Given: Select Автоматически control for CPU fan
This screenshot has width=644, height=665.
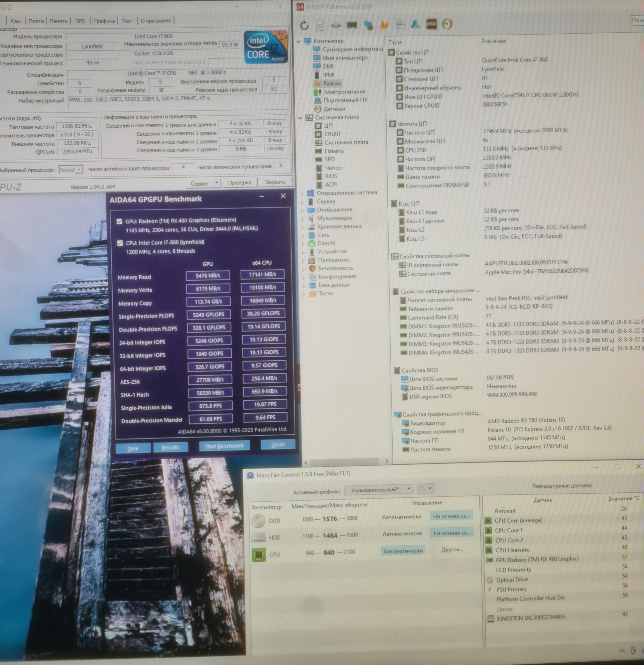Looking at the screenshot, I should tap(403, 551).
